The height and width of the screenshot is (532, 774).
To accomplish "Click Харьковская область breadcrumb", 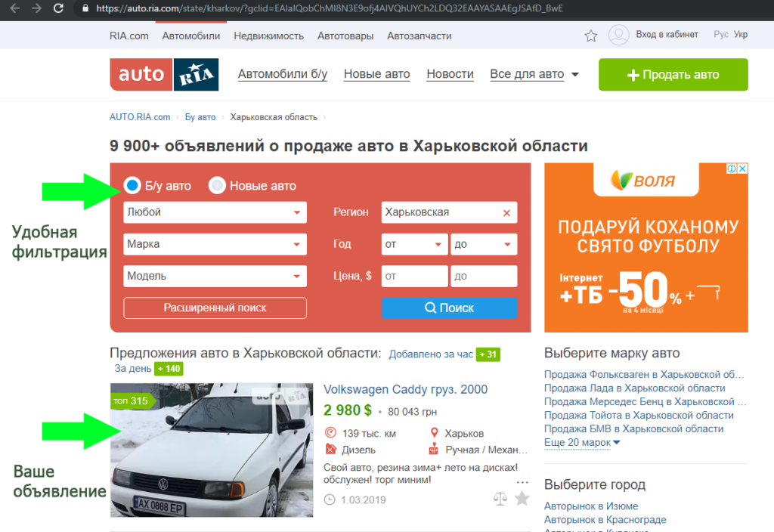I will (x=274, y=117).
